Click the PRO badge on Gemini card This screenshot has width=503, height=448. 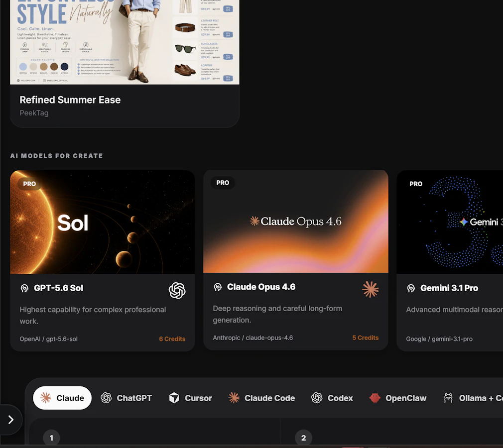pyautogui.click(x=416, y=184)
